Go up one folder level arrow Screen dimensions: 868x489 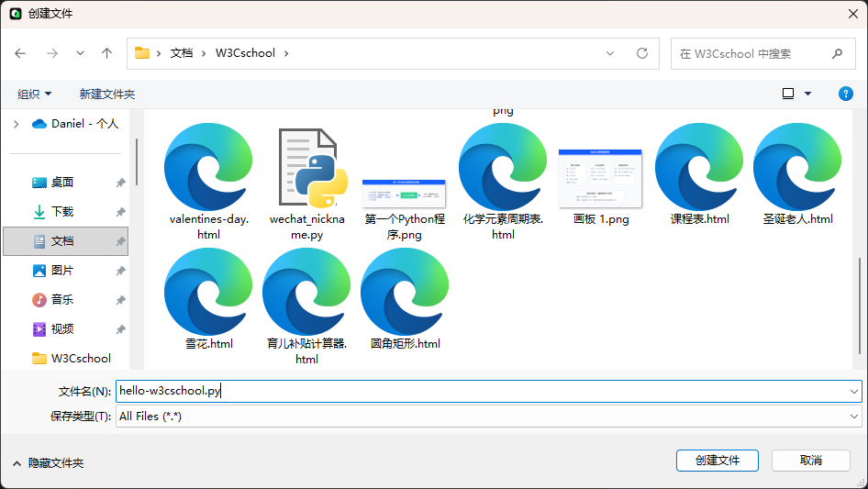tap(106, 53)
